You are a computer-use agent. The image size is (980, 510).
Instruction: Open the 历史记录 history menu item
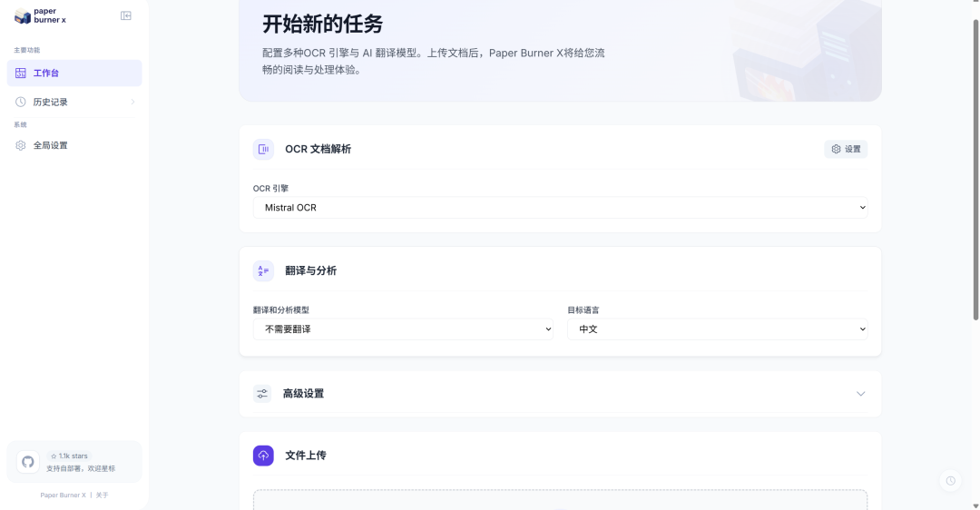click(74, 102)
